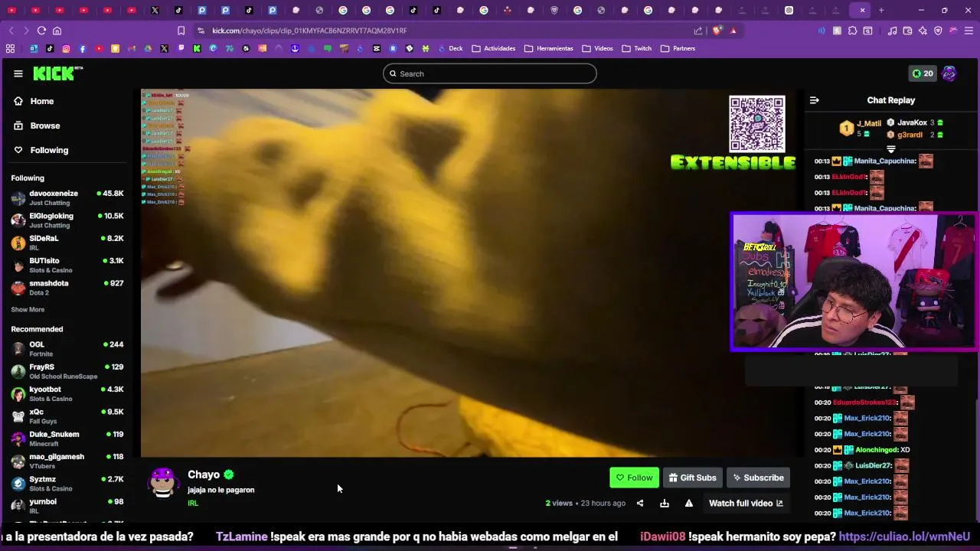Open the Partners bookmarks folder
This screenshot has width=980, height=551.
click(678, 48)
